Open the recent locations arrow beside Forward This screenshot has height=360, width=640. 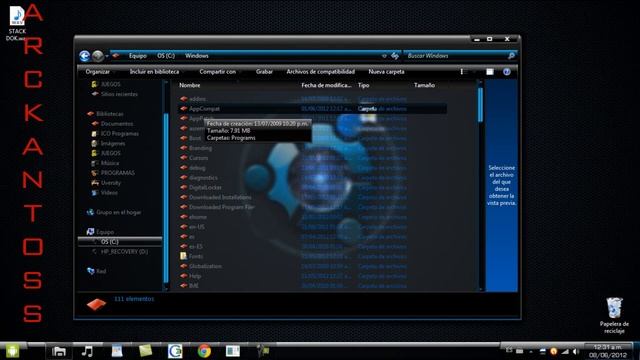(107, 56)
